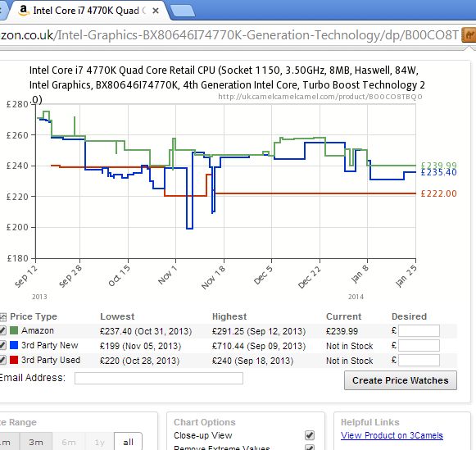Viewport: 476px width, 450px height.
Task: Select the 1y date range tab
Action: pyautogui.click(x=99, y=442)
